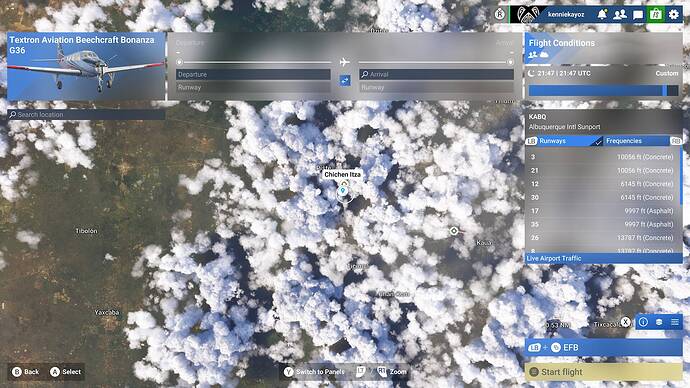Viewport: 690px width, 388px height.
Task: Open the map layers icon
Action: 659,322
